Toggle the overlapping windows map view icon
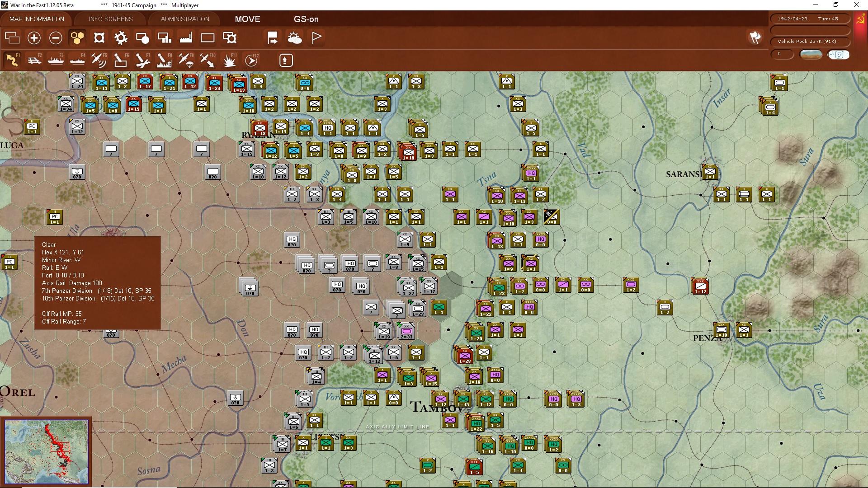This screenshot has width=868, height=488. point(12,38)
